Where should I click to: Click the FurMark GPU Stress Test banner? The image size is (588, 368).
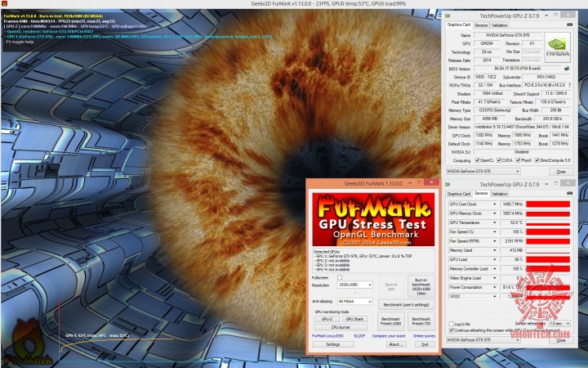[373, 220]
